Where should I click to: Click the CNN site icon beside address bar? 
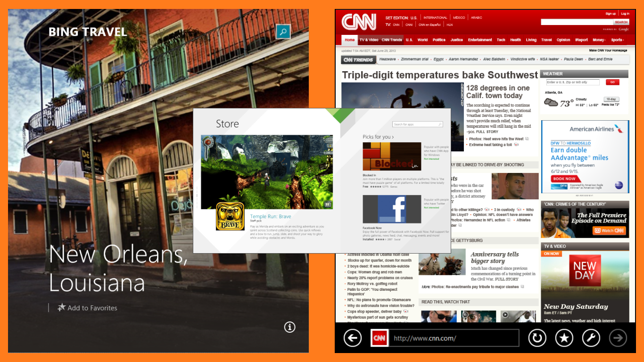click(x=380, y=338)
